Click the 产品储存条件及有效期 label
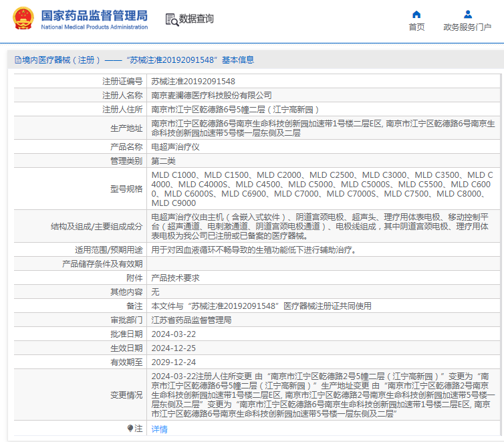The image size is (504, 442). (102, 264)
